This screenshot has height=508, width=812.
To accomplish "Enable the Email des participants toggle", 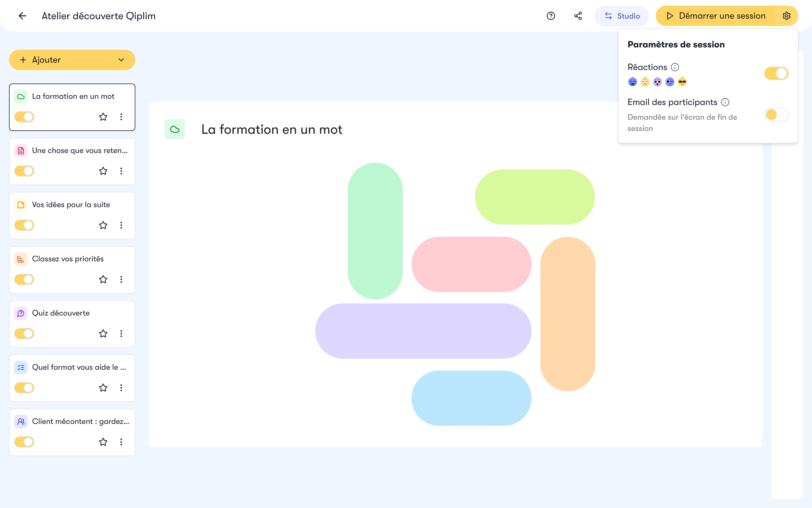I will coord(776,115).
